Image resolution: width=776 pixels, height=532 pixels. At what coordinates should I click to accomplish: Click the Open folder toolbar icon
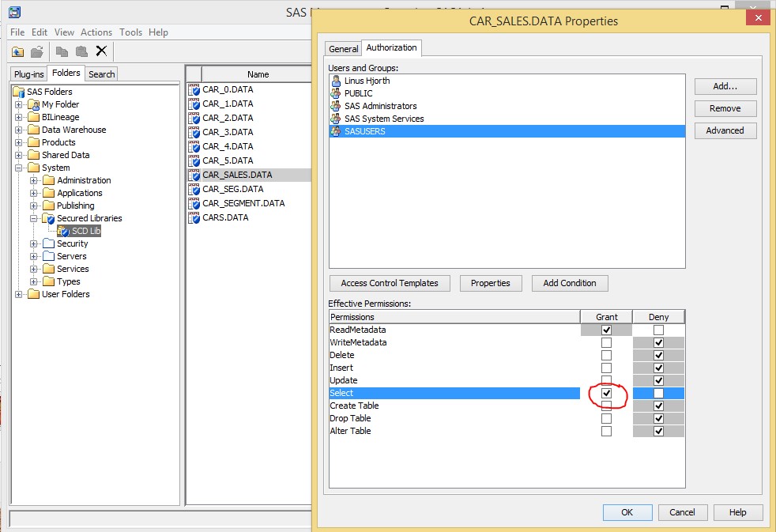37,51
